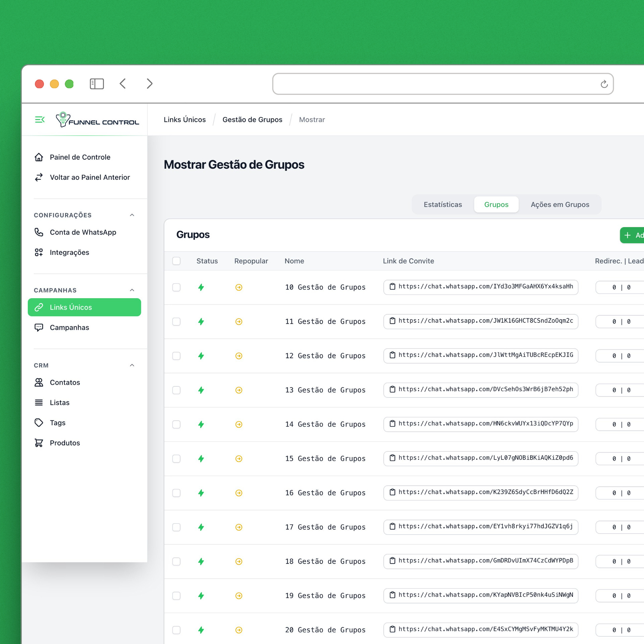Screen dimensions: 644x644
Task: Click the Funnel Control logo
Action: (97, 120)
